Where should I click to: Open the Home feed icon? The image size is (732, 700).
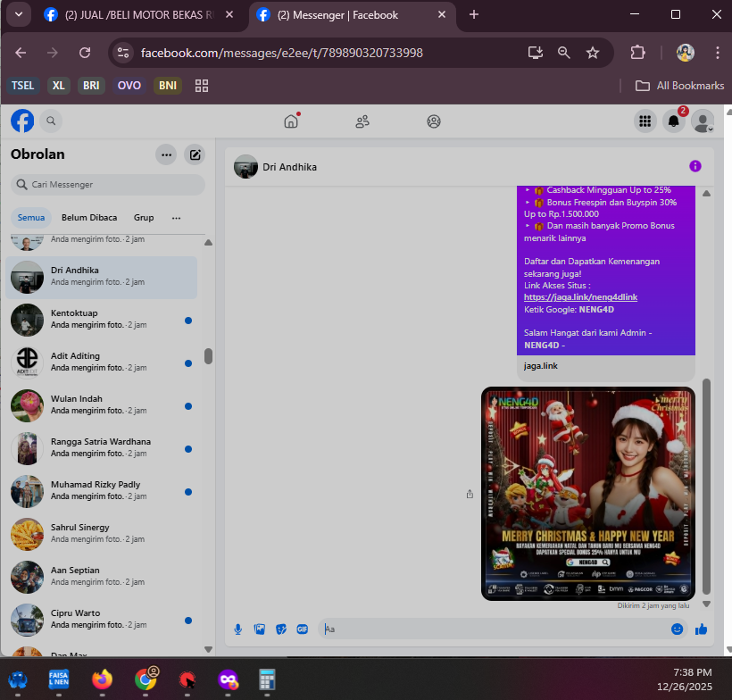tap(291, 121)
